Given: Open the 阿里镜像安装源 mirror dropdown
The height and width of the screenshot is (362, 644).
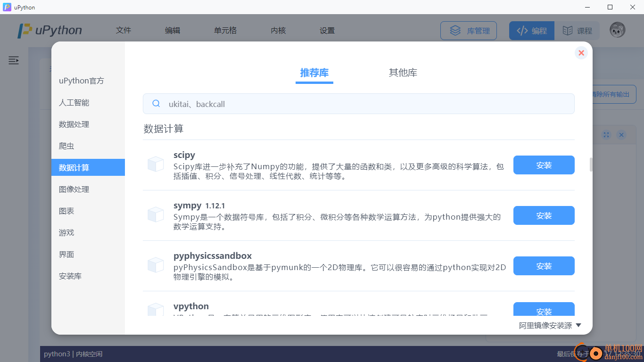Looking at the screenshot, I should point(550,325).
